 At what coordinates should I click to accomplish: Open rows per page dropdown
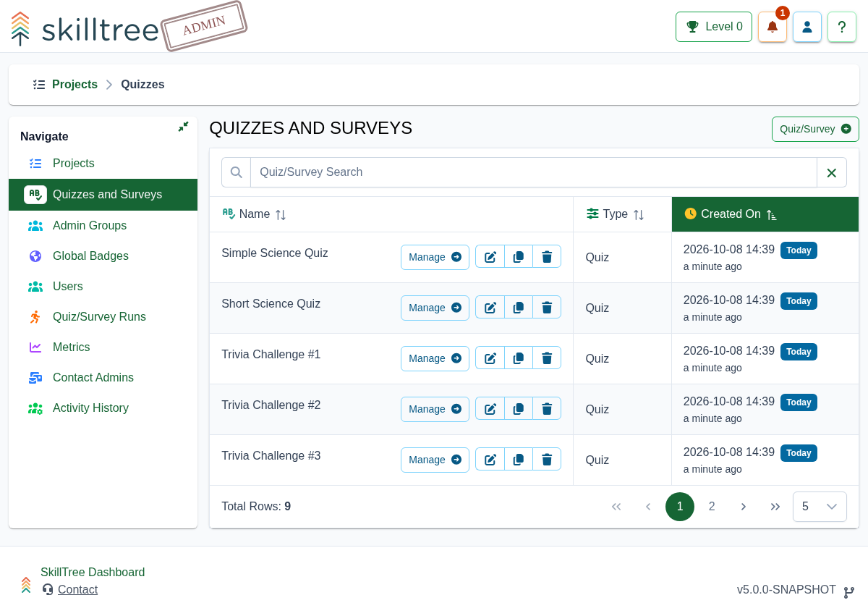820,507
